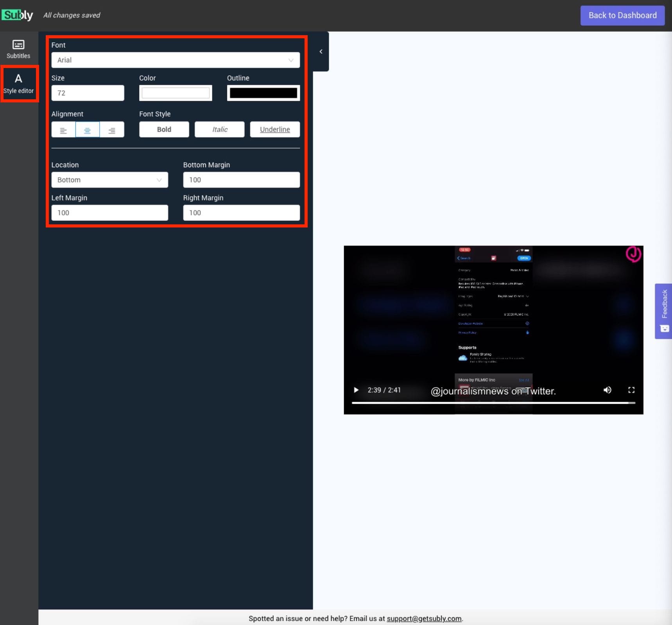
Task: Open the support@getsubly.com email link
Action: 424,618
